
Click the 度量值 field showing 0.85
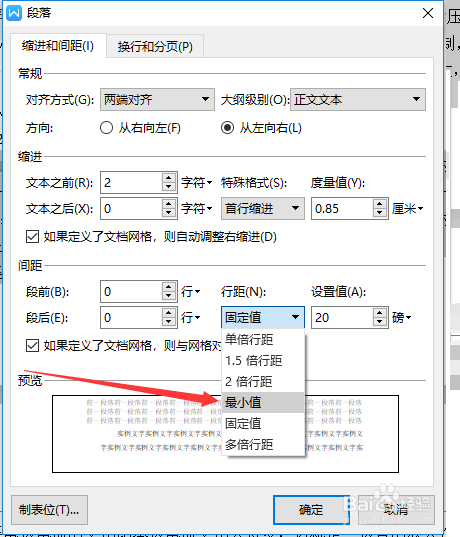click(342, 209)
